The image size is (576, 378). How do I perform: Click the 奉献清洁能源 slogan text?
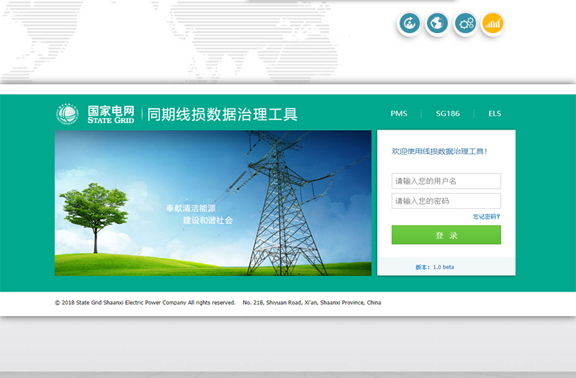coord(191,208)
